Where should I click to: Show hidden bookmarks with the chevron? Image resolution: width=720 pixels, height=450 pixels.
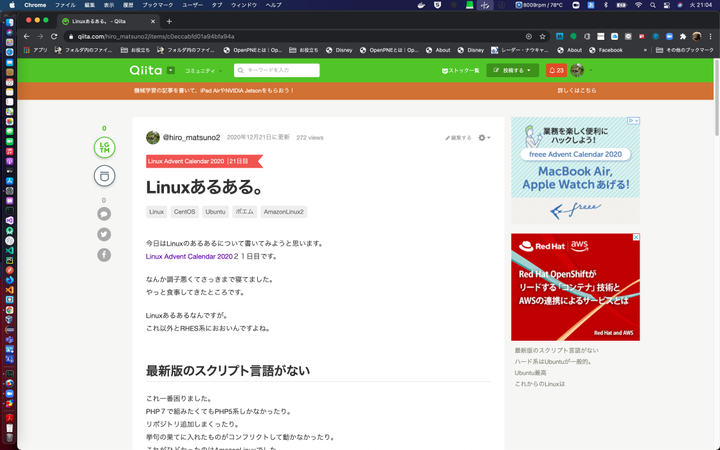(x=645, y=50)
